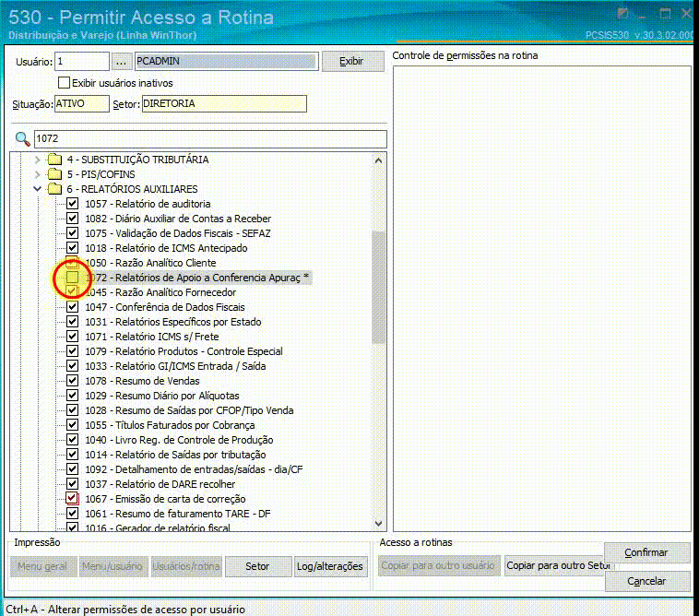Select 1055 - Títulos Faturados por Cobrança
This screenshot has width=699, height=616.
(x=171, y=425)
